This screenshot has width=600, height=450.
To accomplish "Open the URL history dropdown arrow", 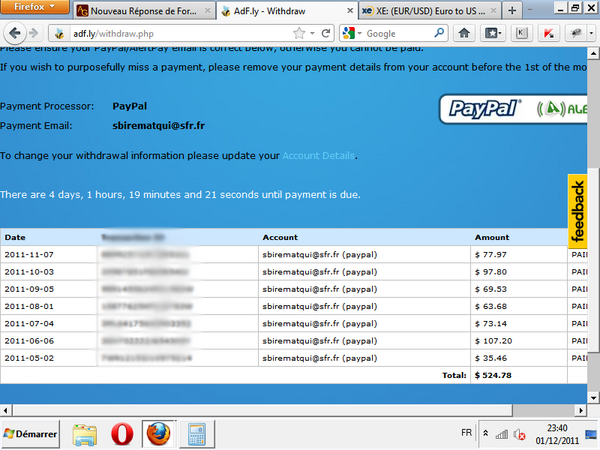I will click(312, 34).
